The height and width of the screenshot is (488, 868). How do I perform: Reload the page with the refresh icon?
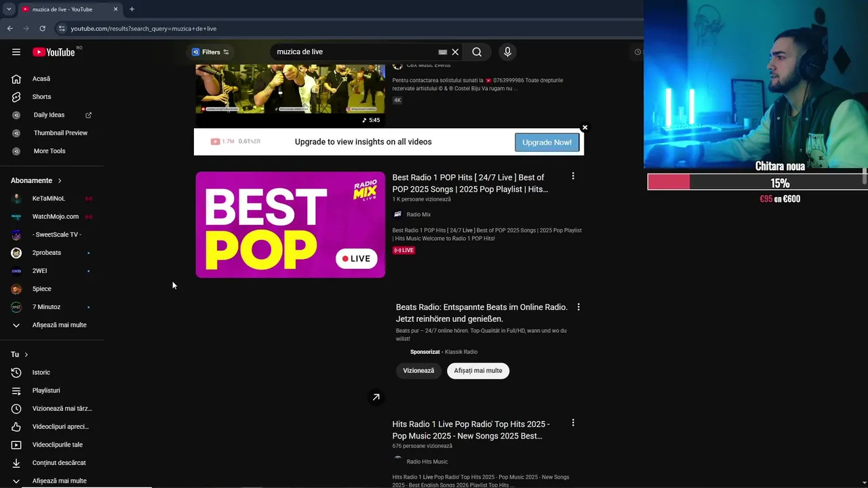pyautogui.click(x=43, y=28)
